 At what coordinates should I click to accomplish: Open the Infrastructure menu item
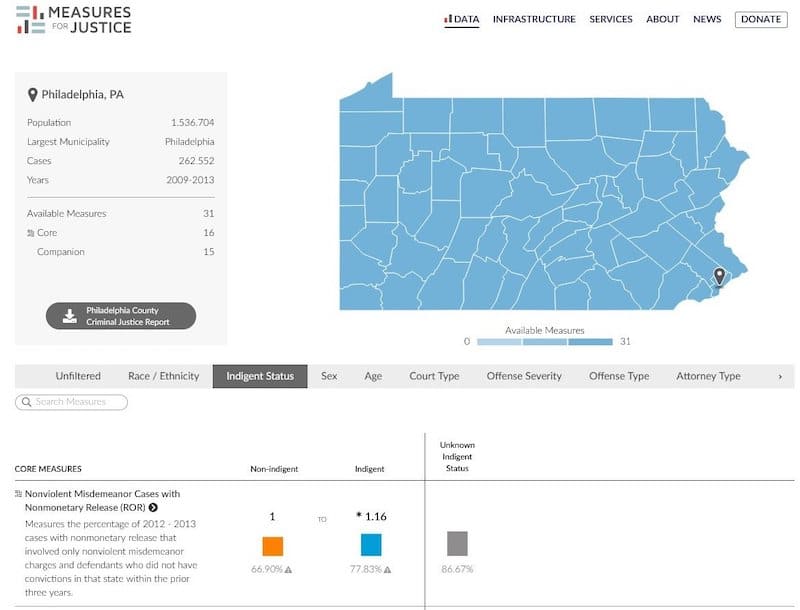click(x=534, y=19)
